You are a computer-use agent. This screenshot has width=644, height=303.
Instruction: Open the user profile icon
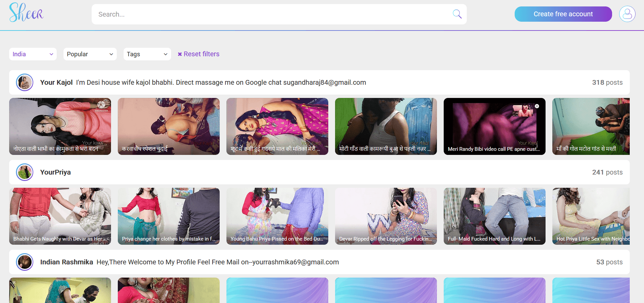(627, 14)
